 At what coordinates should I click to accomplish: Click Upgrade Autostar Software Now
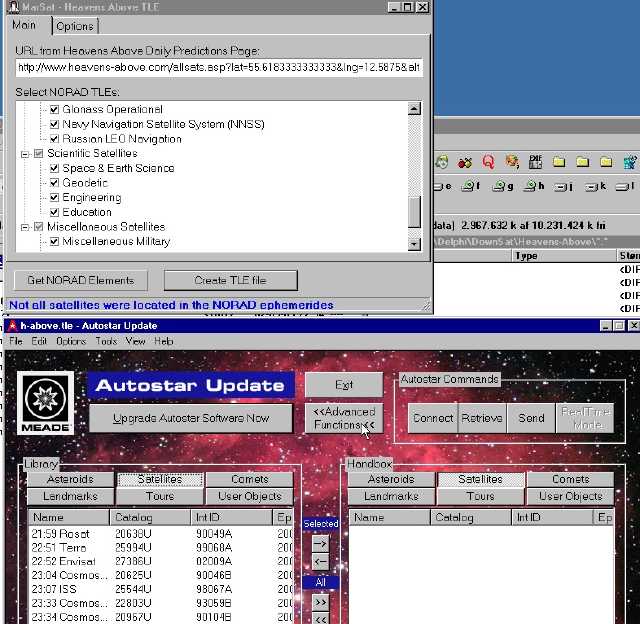[x=191, y=418]
